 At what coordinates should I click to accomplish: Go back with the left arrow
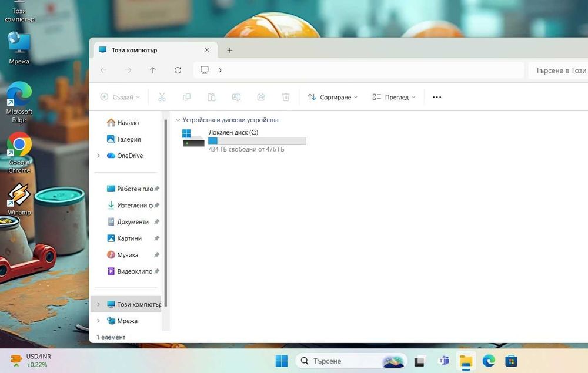click(103, 70)
